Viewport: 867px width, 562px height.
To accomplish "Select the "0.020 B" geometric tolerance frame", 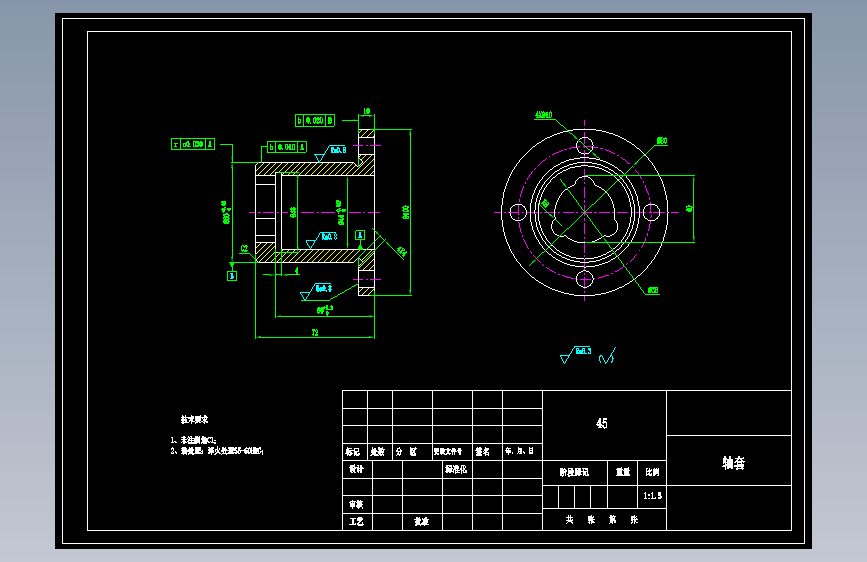I will click(x=315, y=121).
